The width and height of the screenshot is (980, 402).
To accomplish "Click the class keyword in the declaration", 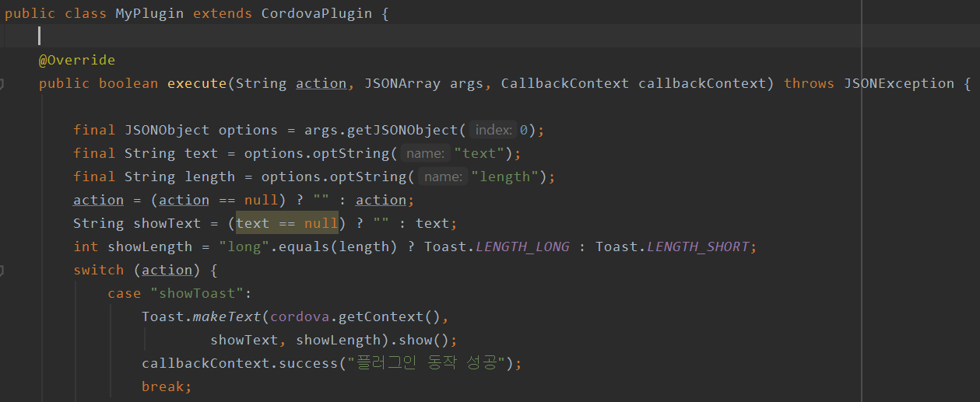I will [86, 13].
